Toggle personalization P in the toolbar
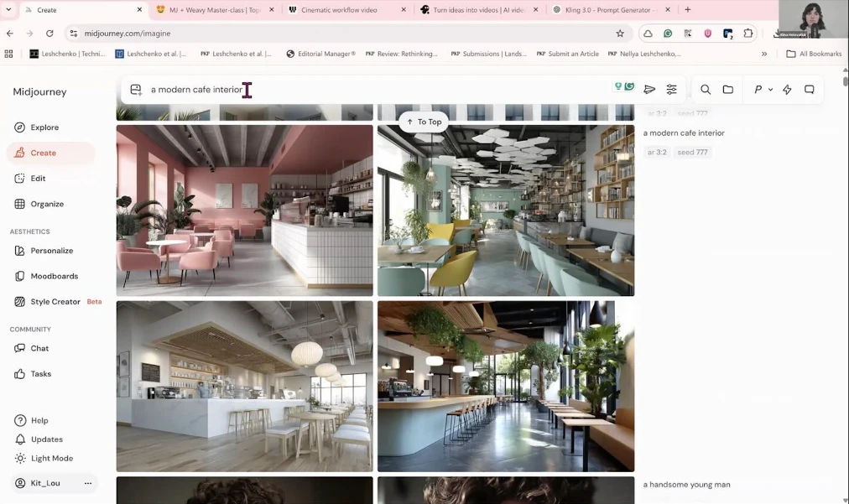 point(758,90)
